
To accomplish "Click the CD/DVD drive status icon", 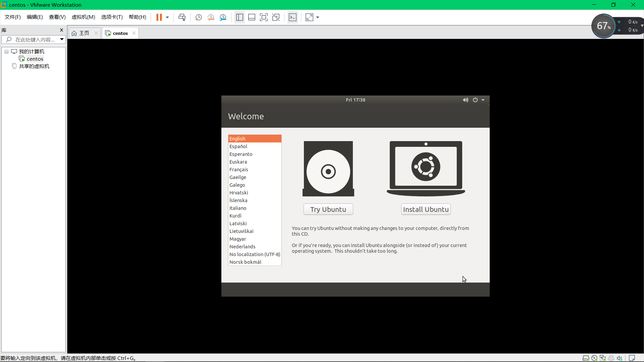I will pyautogui.click(x=594, y=358).
